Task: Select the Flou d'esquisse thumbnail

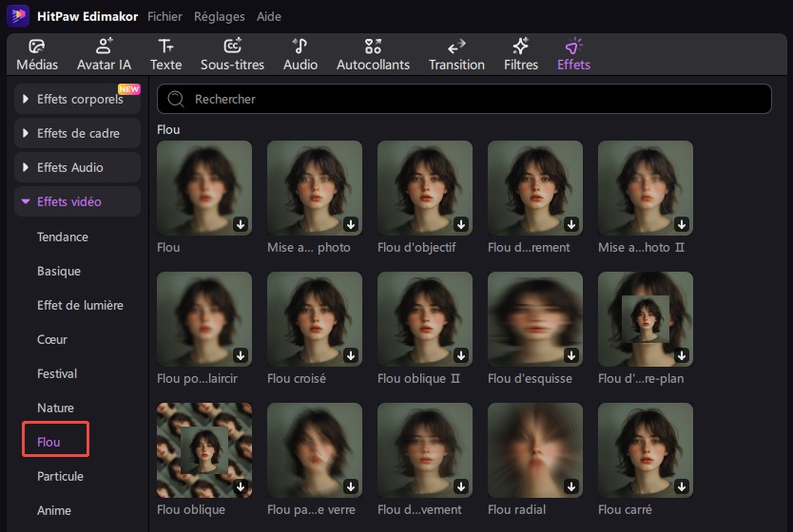Action: coord(535,319)
